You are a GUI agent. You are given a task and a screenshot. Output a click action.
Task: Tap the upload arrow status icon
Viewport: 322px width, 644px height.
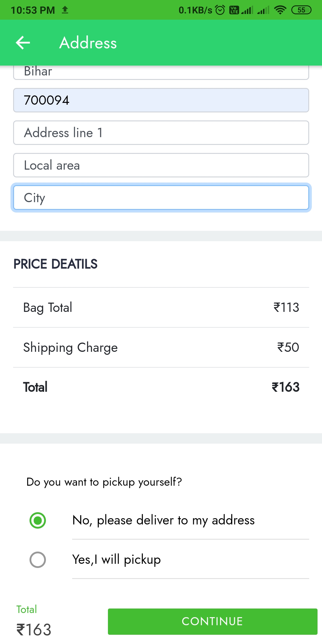65,10
